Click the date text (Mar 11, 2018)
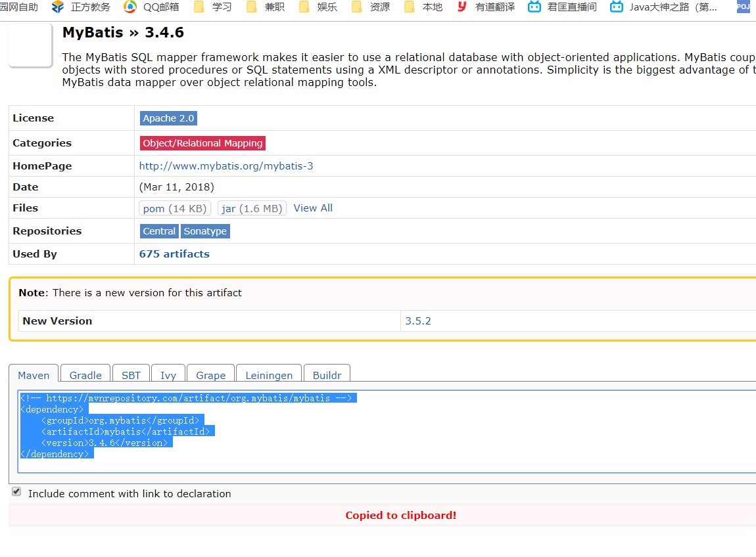This screenshot has height=557, width=756. pos(176,187)
